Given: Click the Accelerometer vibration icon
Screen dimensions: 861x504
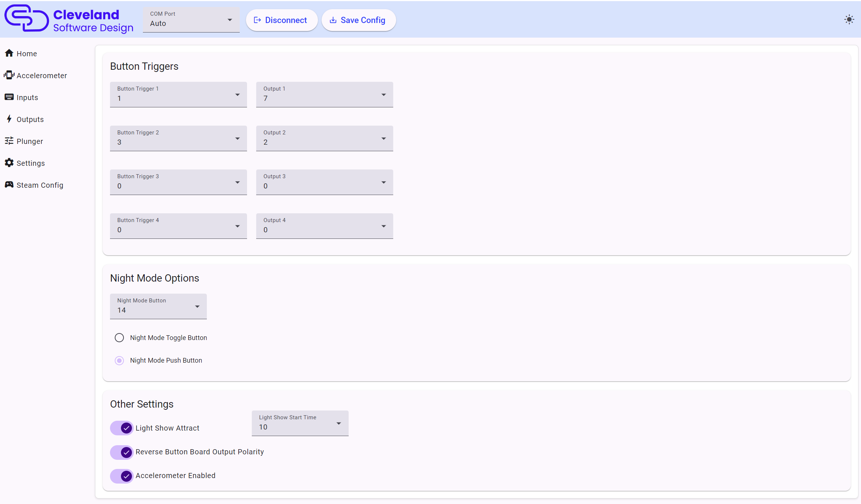Looking at the screenshot, I should pyautogui.click(x=9, y=75).
